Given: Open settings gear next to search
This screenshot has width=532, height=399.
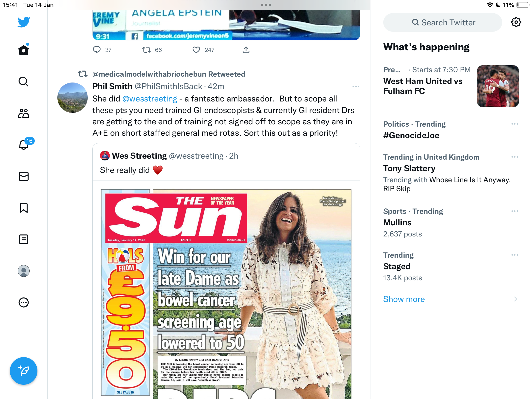Looking at the screenshot, I should [516, 22].
